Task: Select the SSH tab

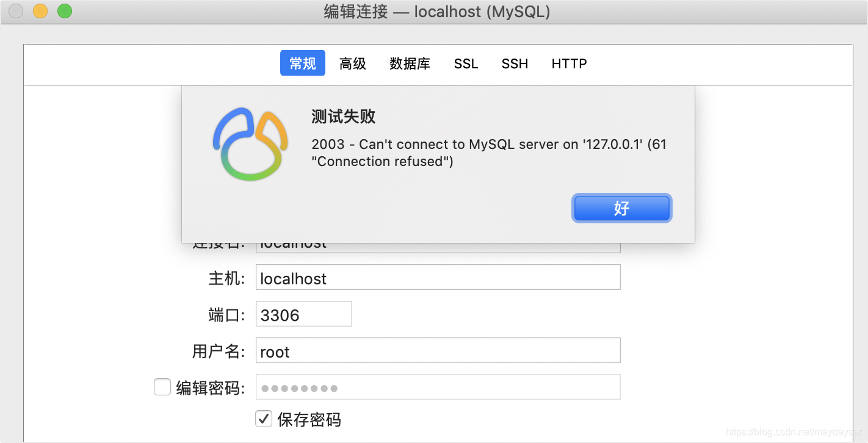Action: click(515, 63)
